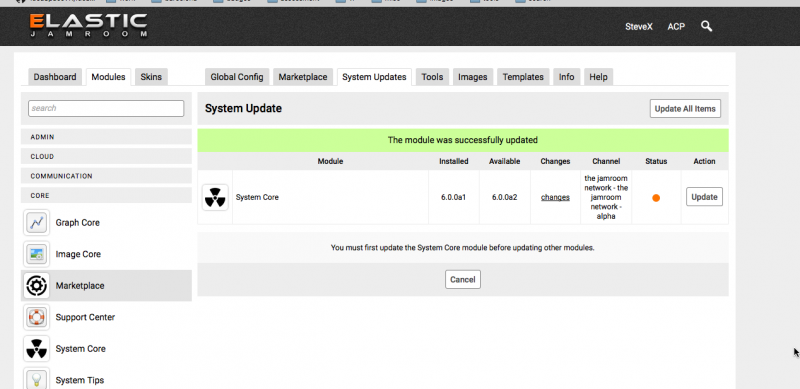Screen dimensions: 800x389
Task: Switch to the Skins tab
Action: click(x=151, y=77)
